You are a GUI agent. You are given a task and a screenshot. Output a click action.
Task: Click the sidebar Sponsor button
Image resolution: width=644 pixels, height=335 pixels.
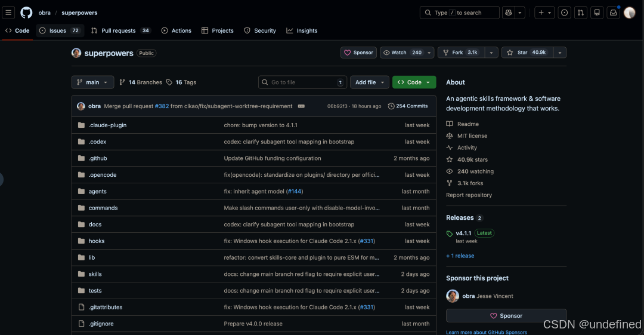[506, 316]
